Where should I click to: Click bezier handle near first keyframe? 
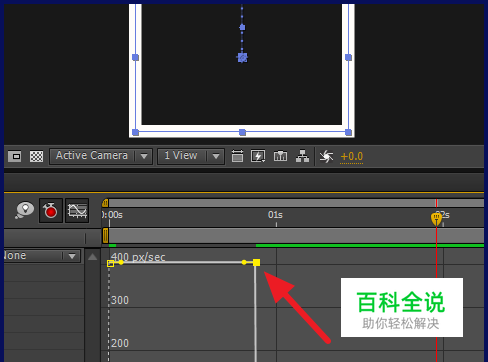point(121,263)
